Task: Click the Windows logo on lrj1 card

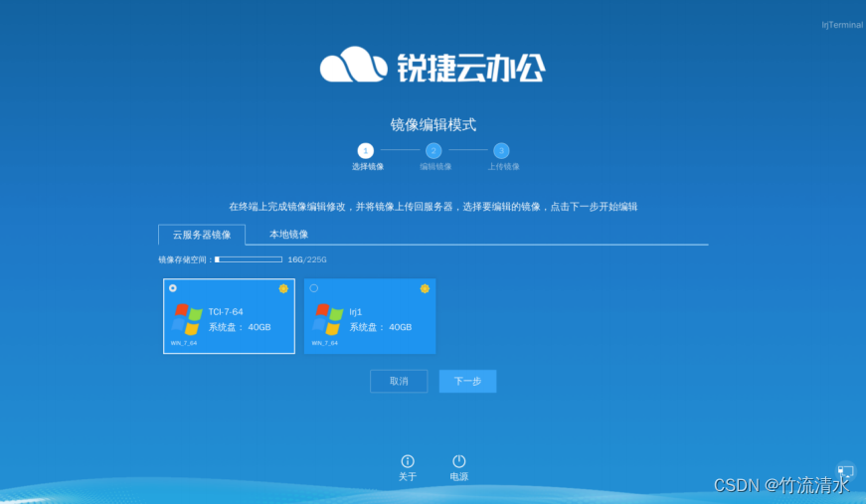Action: pyautogui.click(x=328, y=320)
